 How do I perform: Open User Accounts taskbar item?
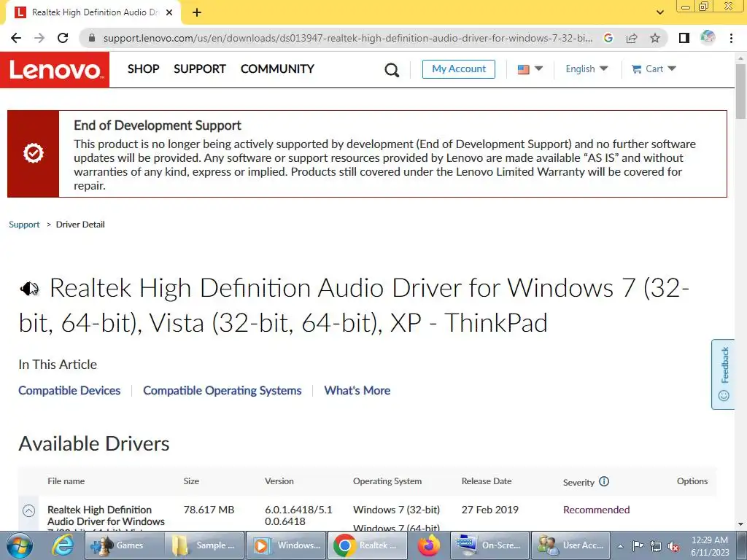[570, 545]
